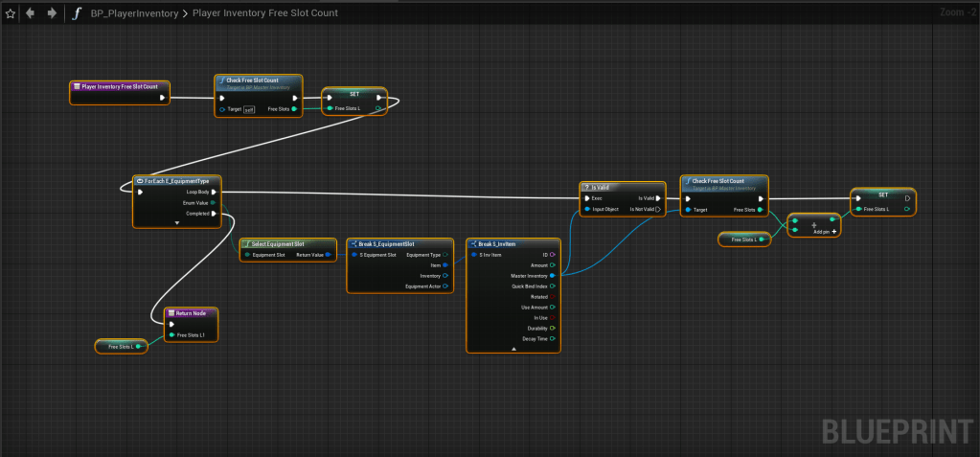Expand the ForEach E_EquipmentType node pins
Viewport: 980px width, 457px height.
click(x=176, y=222)
